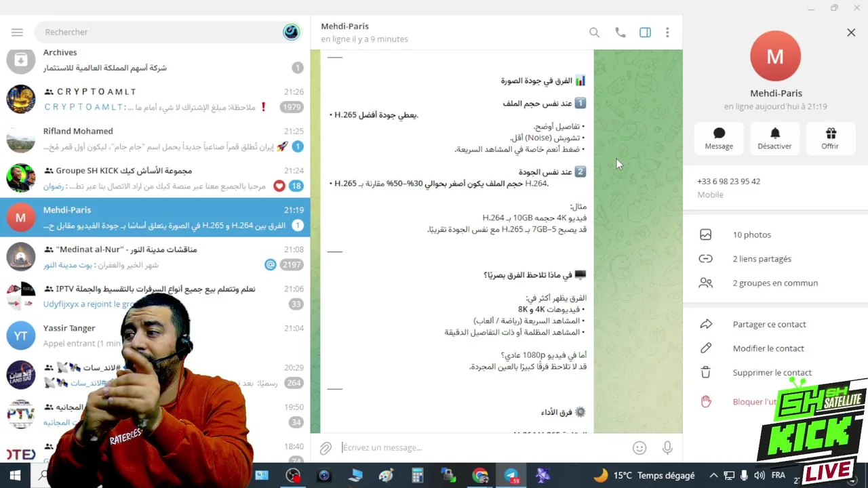Click the Rechercher search field
The image size is (868, 488).
[159, 32]
